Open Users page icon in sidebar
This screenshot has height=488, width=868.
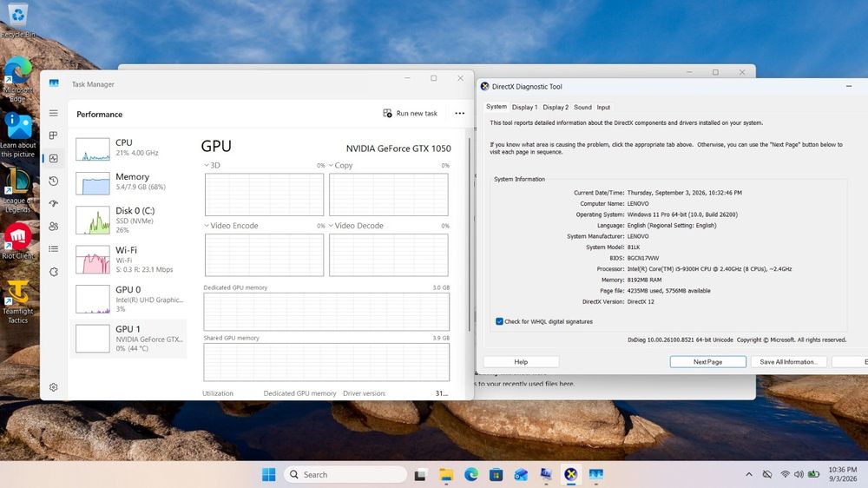coord(54,227)
